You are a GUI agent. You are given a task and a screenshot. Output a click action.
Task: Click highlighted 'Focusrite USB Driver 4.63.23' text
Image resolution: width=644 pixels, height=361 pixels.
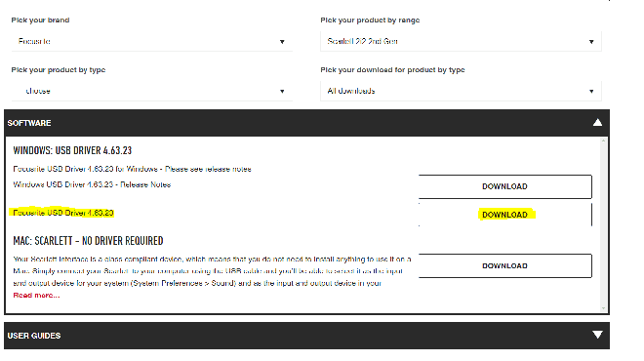click(x=63, y=213)
